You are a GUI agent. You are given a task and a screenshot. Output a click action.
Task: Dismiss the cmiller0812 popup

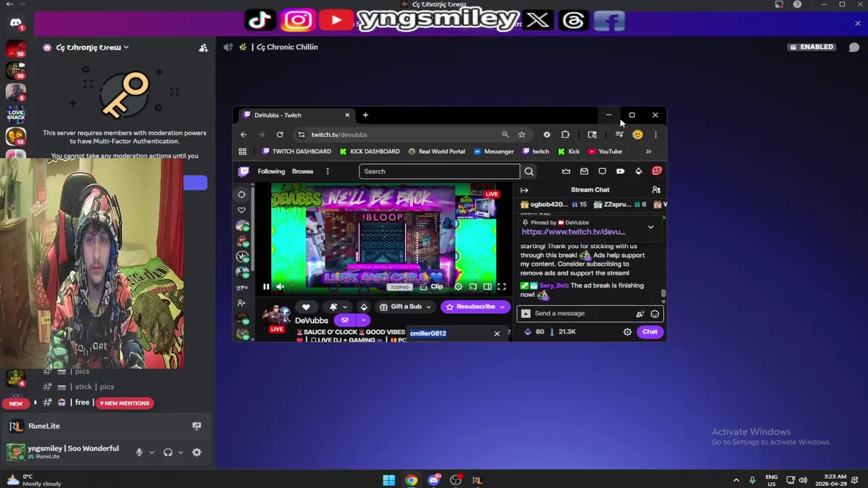click(497, 333)
